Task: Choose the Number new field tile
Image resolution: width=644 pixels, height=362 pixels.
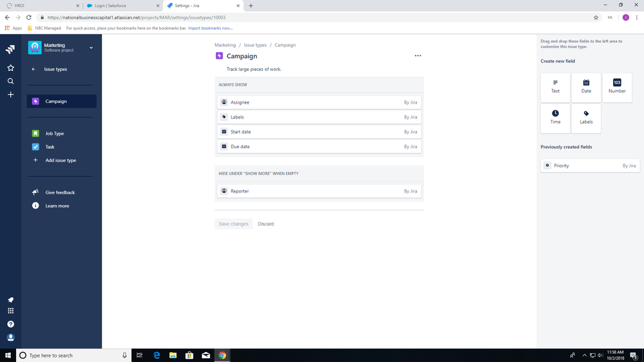Action: pyautogui.click(x=617, y=88)
